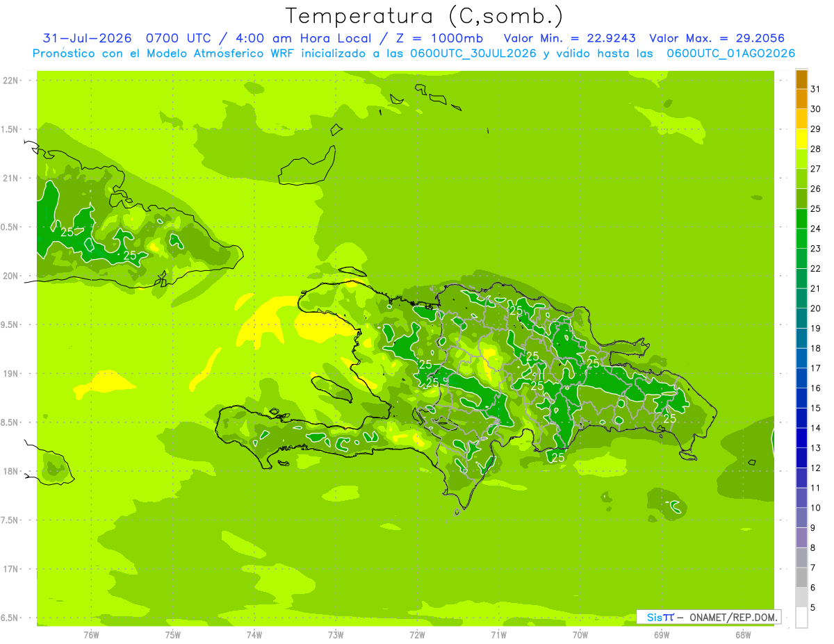Screen dimensions: 834x644
Task: Click the 0600UTC_01AGO2026 validity text
Action: (731, 53)
